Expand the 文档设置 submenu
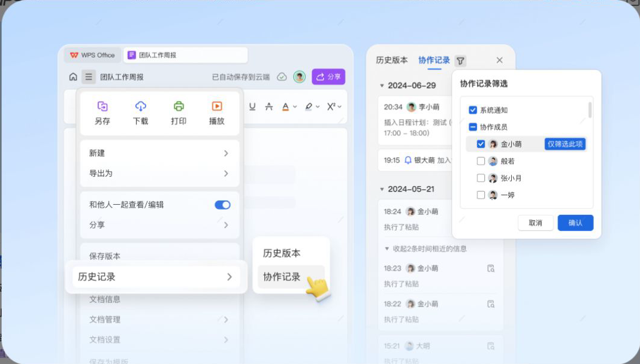Screen dimensions: 640x364 [159, 339]
